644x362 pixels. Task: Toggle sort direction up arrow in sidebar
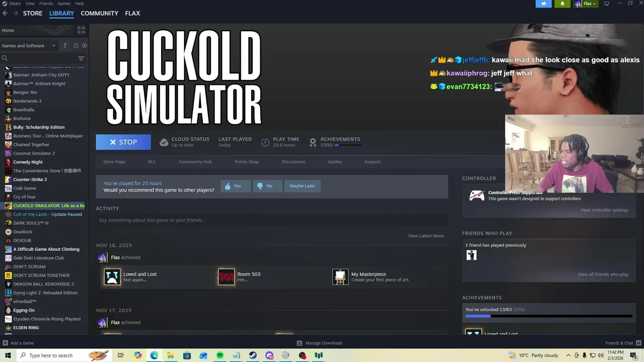(x=65, y=45)
